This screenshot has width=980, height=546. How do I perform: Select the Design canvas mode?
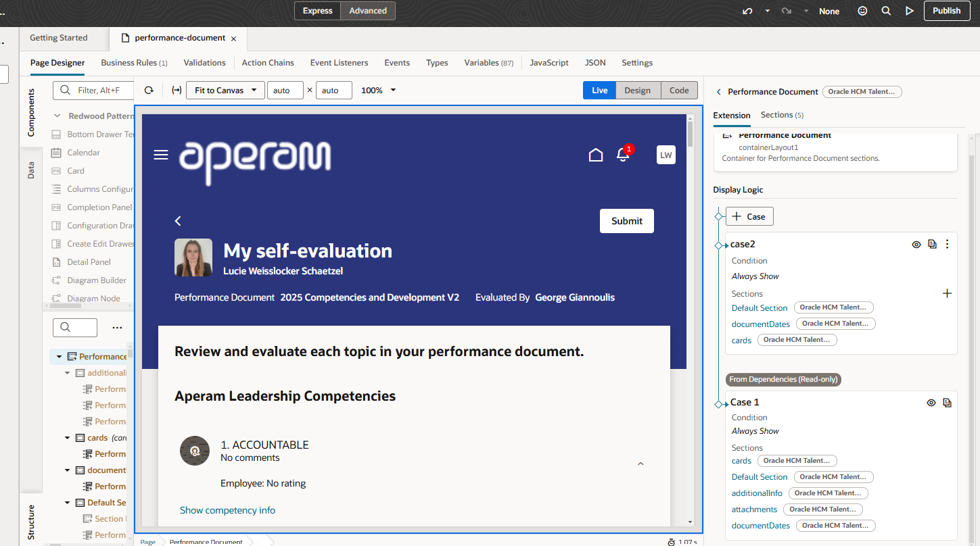[638, 91]
